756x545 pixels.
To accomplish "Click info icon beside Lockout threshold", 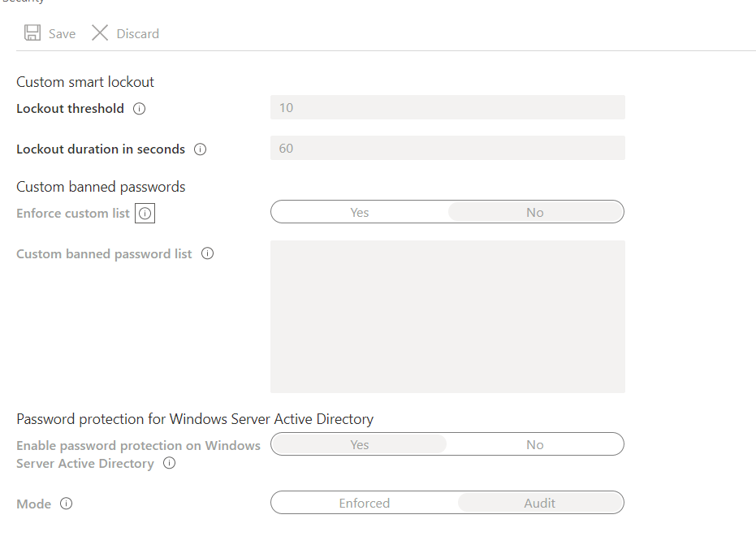I will [x=139, y=109].
